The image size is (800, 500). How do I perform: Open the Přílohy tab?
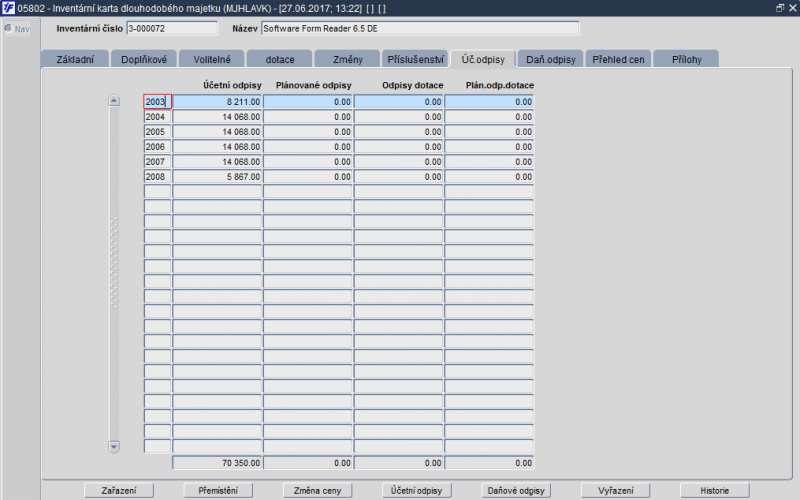(x=686, y=59)
